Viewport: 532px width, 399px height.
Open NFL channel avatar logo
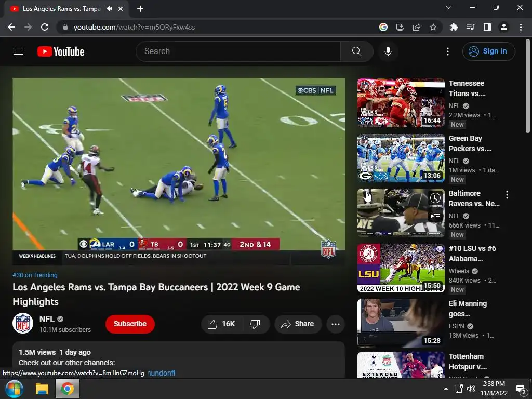(23, 323)
